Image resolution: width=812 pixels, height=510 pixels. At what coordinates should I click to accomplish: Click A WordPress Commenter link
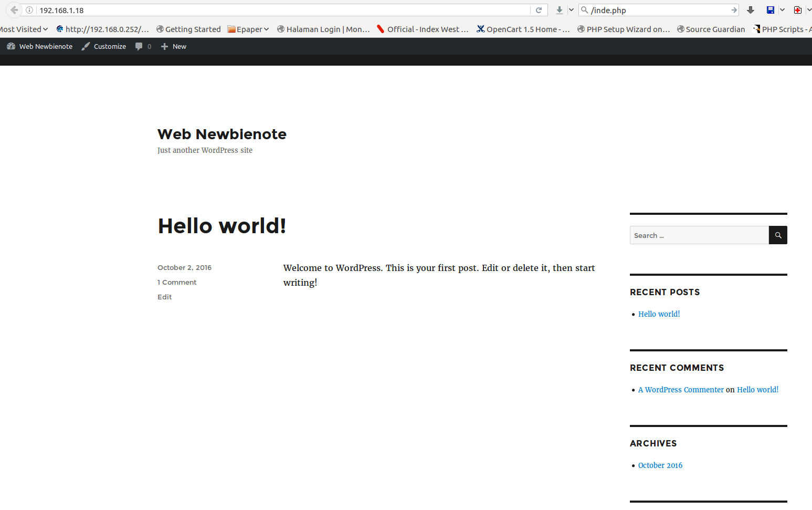pos(681,390)
